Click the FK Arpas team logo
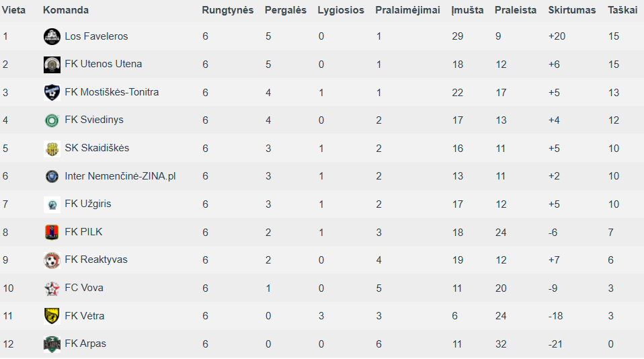 click(52, 344)
